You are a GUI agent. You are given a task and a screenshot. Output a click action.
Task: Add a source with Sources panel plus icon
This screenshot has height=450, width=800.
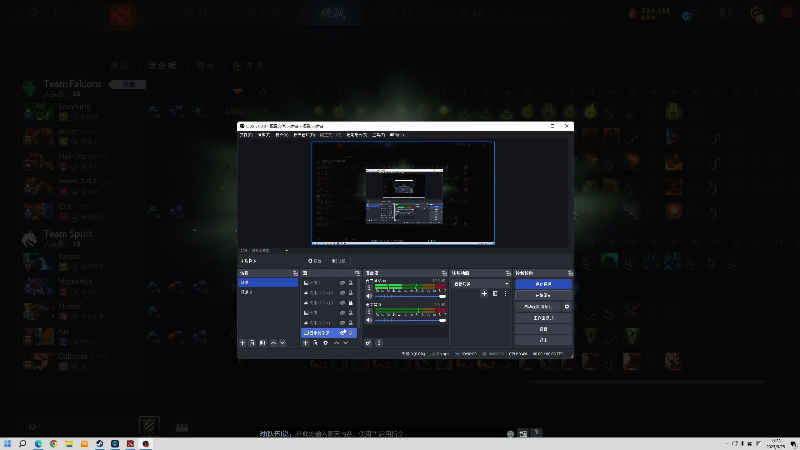306,343
